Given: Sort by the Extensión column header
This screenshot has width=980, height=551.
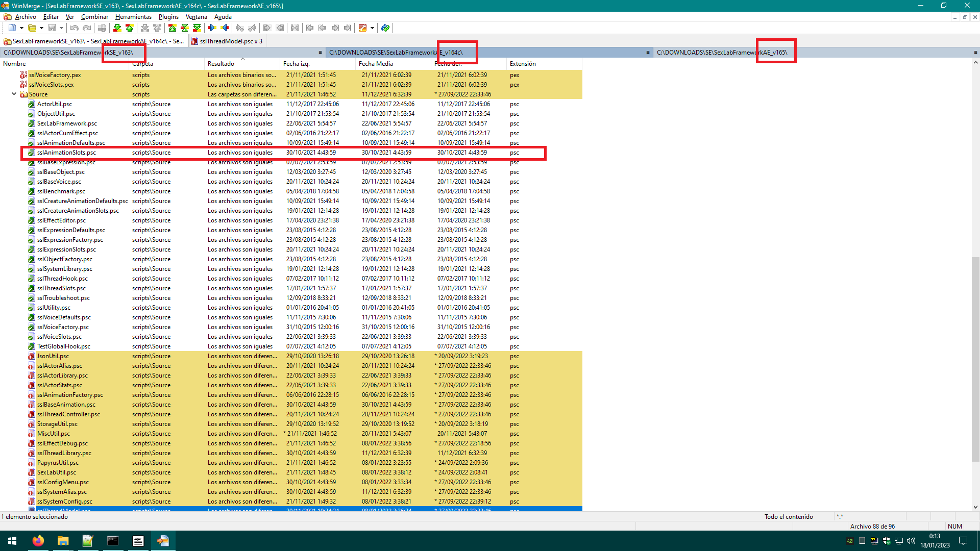Looking at the screenshot, I should 544,64.
